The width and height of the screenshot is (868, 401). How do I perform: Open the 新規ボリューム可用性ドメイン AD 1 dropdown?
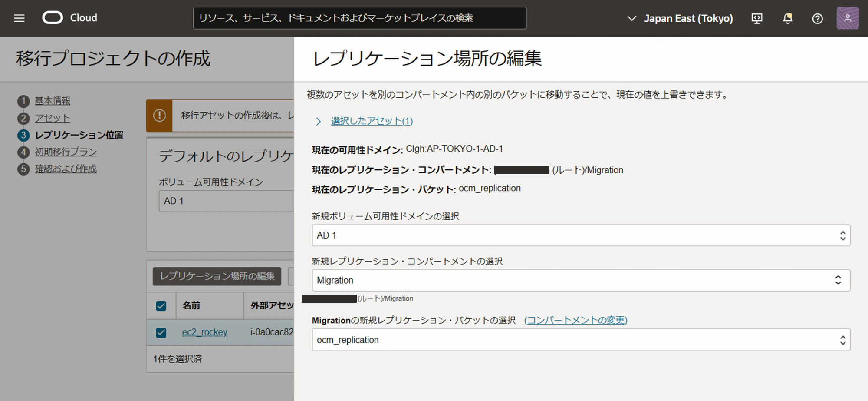pyautogui.click(x=581, y=235)
